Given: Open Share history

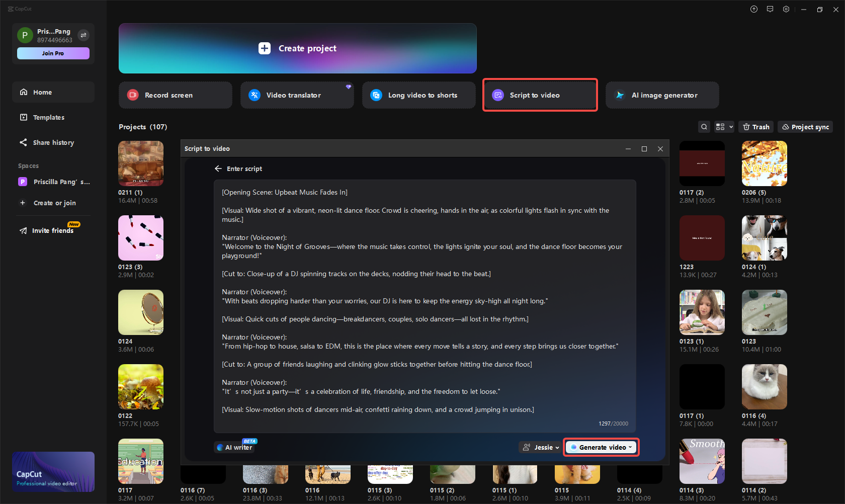Looking at the screenshot, I should click(x=53, y=142).
